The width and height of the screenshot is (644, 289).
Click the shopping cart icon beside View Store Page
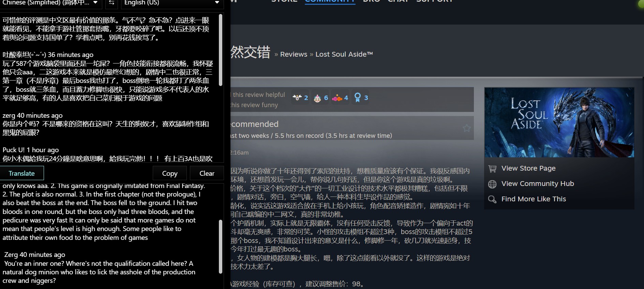pyautogui.click(x=492, y=169)
